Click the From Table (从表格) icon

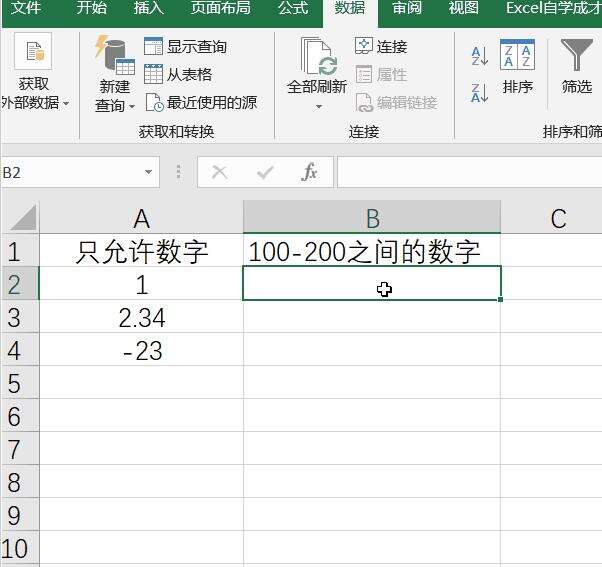[x=154, y=74]
